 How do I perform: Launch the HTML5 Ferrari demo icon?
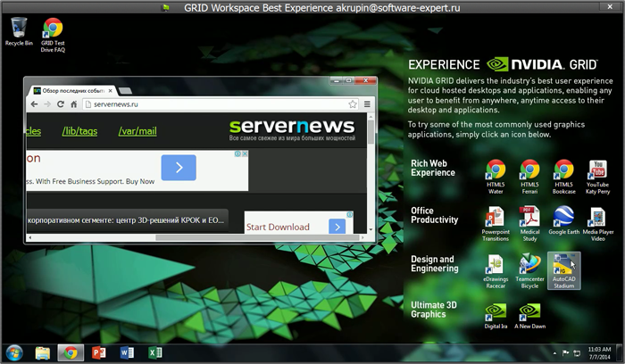529,177
